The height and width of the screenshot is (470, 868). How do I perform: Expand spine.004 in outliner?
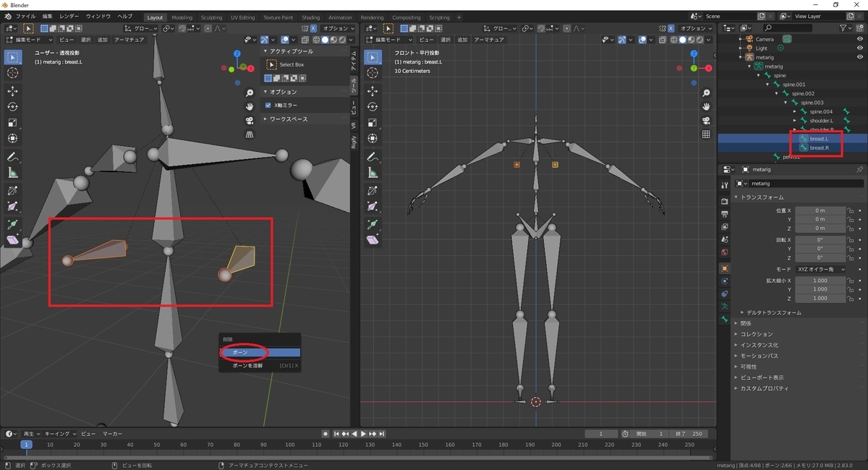tap(795, 111)
